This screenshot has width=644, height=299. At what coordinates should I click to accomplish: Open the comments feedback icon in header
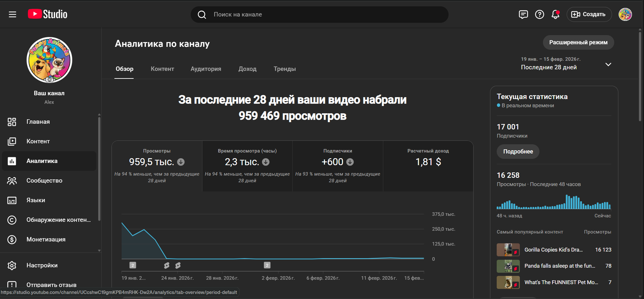click(x=523, y=15)
